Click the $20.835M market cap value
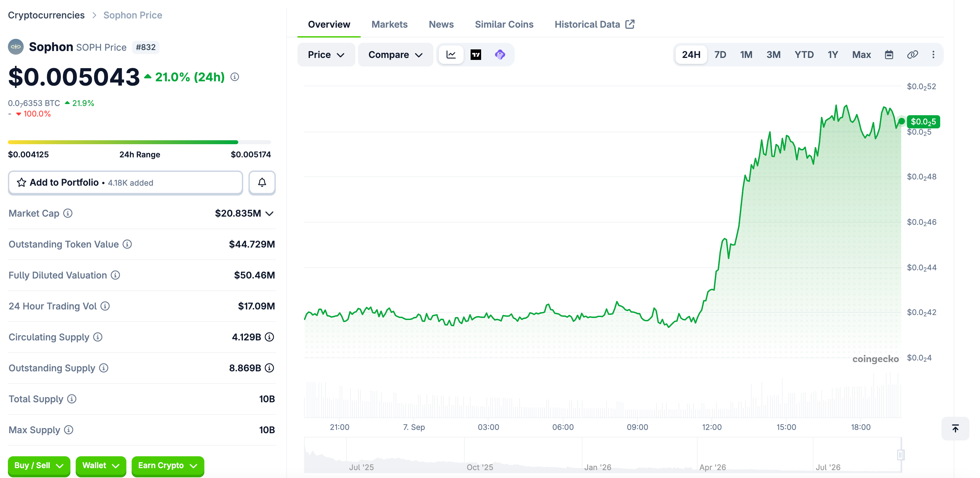 click(x=238, y=213)
